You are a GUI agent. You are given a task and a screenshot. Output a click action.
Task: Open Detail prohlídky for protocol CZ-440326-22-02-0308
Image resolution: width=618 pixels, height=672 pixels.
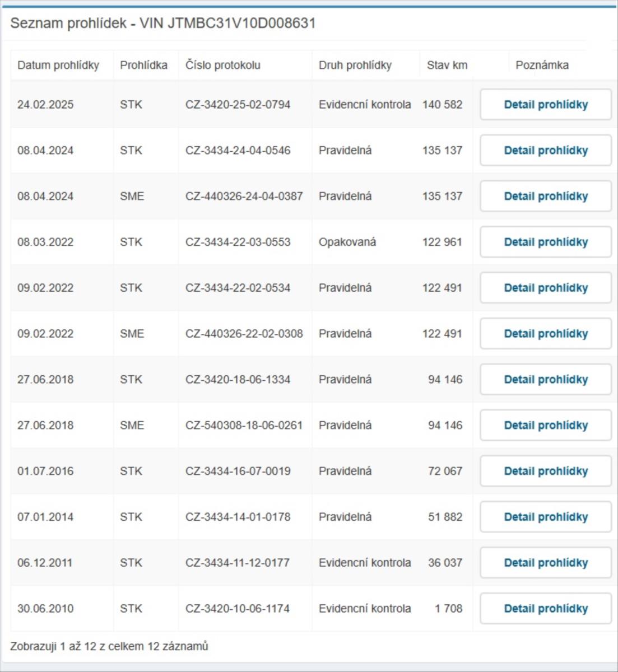[x=546, y=334]
